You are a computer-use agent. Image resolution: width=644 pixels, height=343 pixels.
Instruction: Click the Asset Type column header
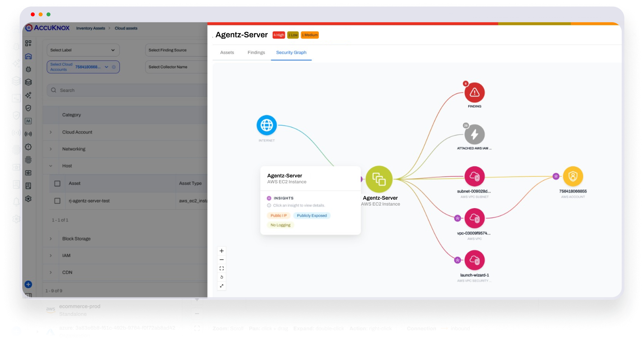190,184
